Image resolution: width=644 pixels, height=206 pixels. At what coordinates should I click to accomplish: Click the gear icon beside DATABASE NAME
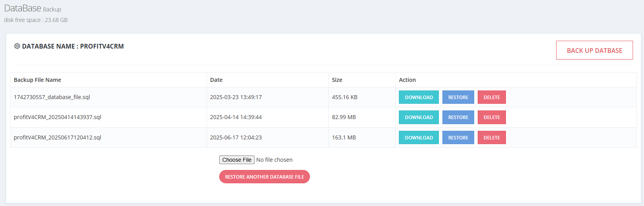(17, 46)
